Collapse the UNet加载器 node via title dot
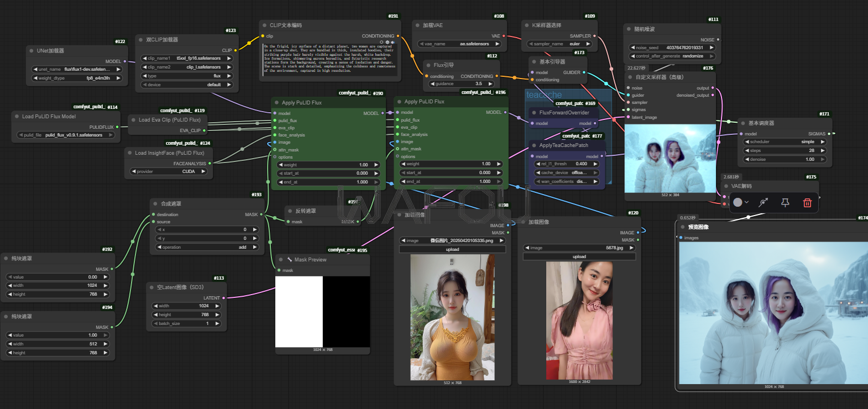Image resolution: width=868 pixels, height=409 pixels. (x=32, y=50)
